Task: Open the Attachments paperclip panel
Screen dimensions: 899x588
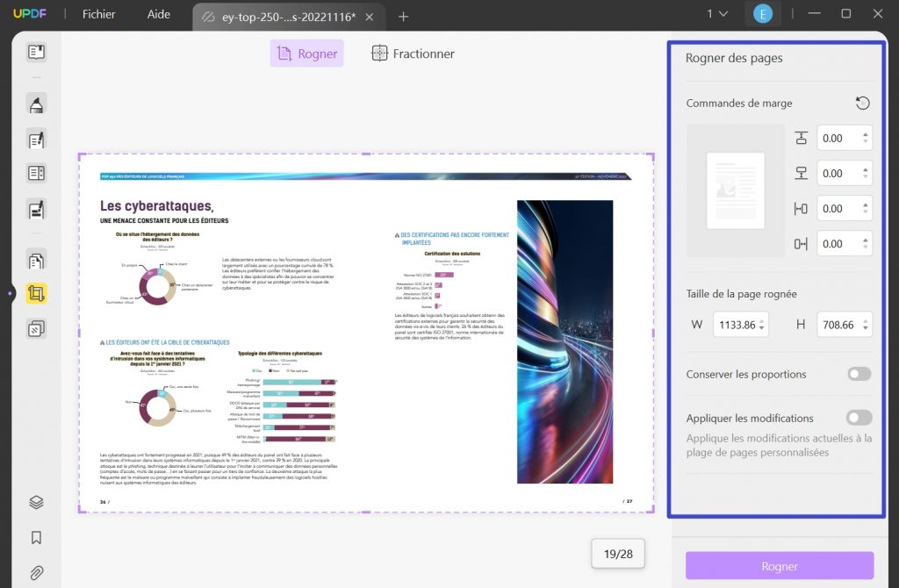Action: click(x=36, y=572)
